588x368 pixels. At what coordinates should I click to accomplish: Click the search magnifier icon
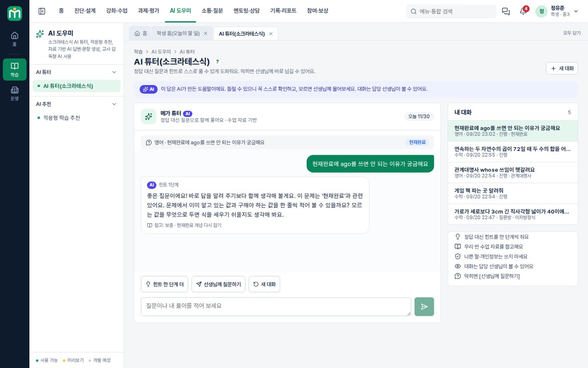(x=414, y=11)
